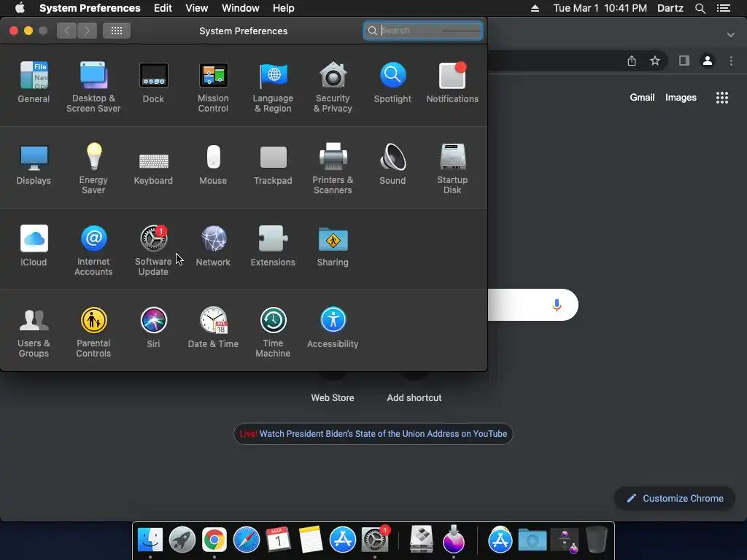Open the System Preferences app menu

[90, 8]
